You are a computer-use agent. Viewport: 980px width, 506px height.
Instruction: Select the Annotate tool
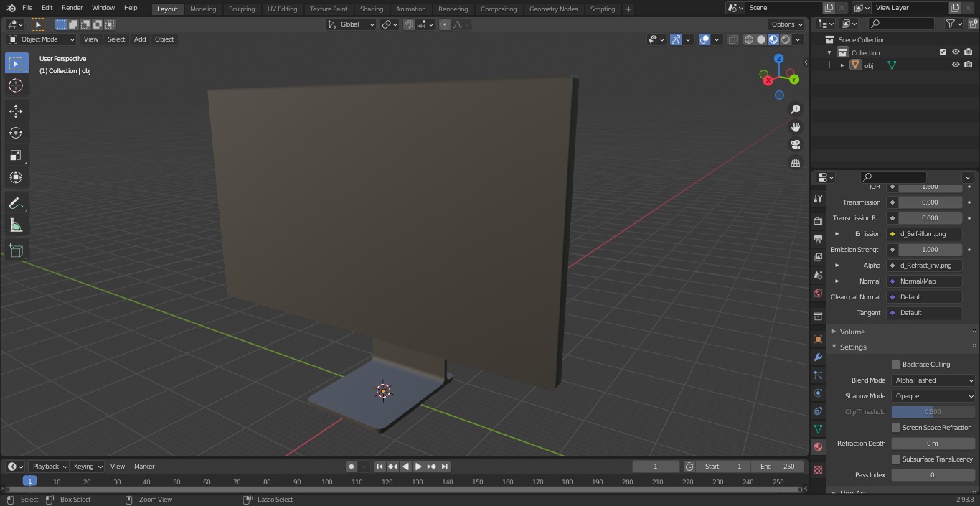pos(16,204)
